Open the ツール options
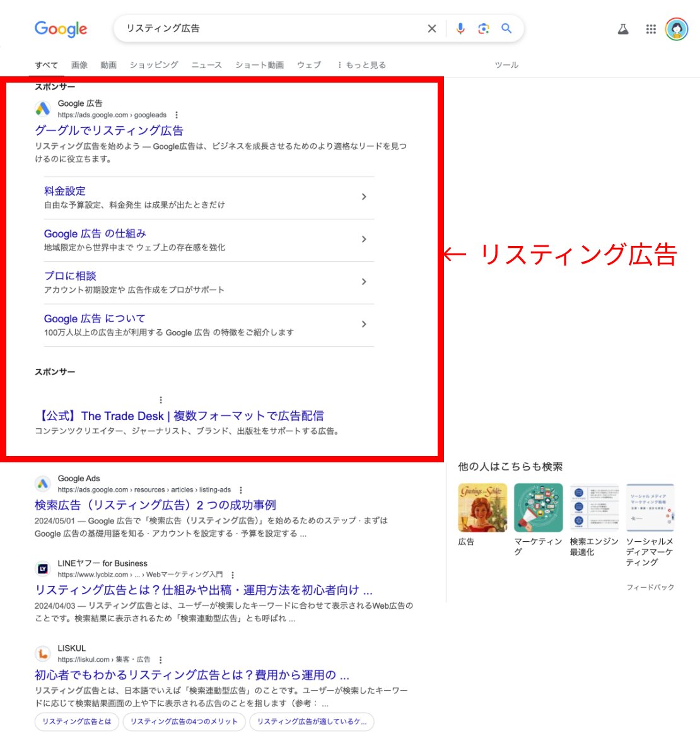The height and width of the screenshot is (743, 700). (506, 65)
